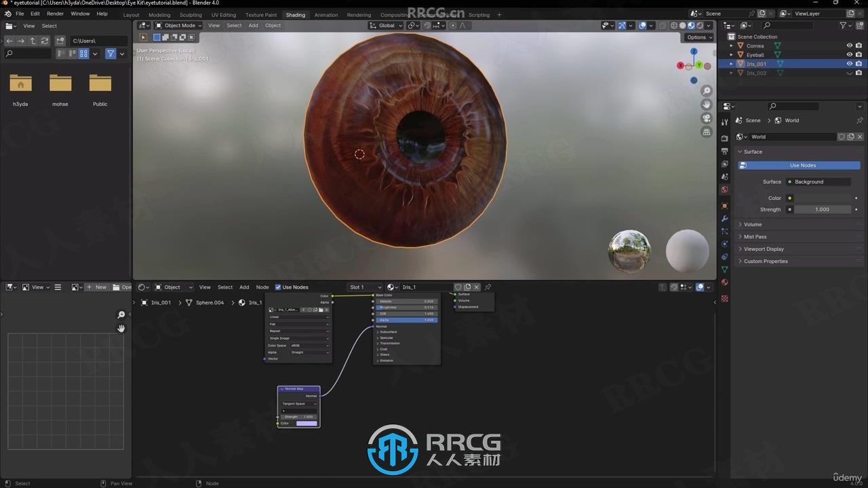This screenshot has width=868, height=488.
Task: Click Normal Map node color swatch
Action: [x=307, y=424]
